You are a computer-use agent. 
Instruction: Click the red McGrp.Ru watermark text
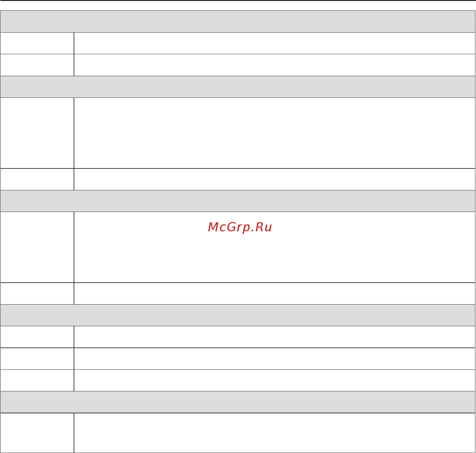click(240, 227)
